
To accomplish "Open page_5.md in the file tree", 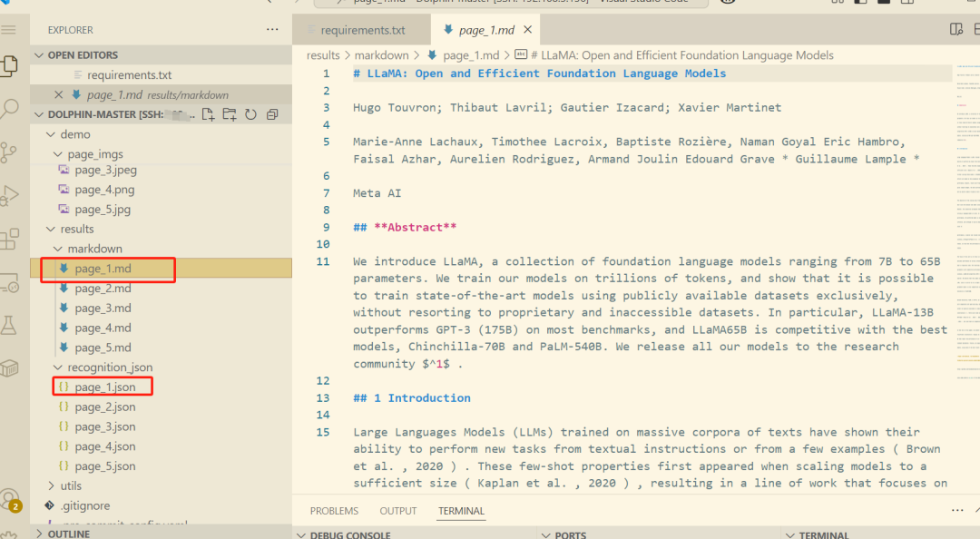I will (x=103, y=348).
